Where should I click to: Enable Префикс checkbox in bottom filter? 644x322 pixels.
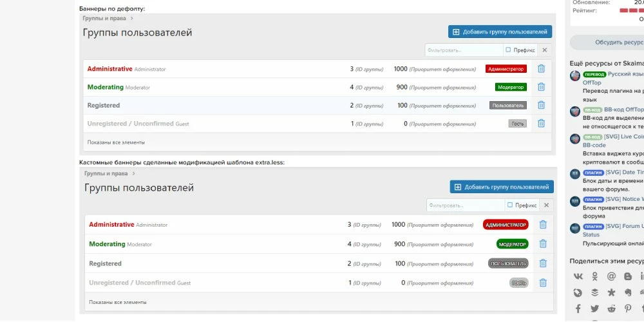pyautogui.click(x=509, y=205)
